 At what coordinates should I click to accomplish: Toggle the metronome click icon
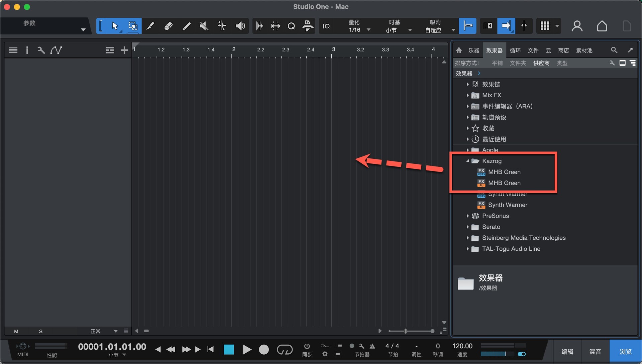372,346
